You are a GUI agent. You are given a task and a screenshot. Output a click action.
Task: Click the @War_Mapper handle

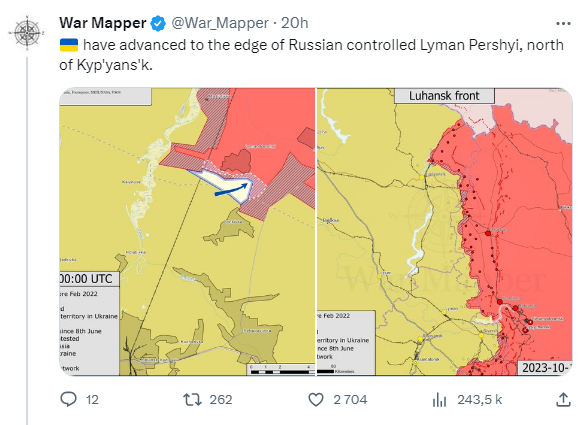coord(220,23)
